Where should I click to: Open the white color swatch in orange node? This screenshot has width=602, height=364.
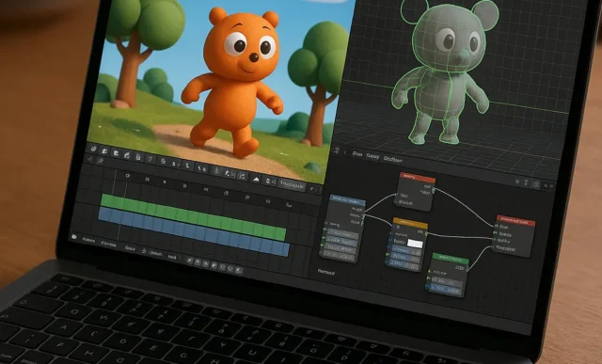[x=415, y=243]
